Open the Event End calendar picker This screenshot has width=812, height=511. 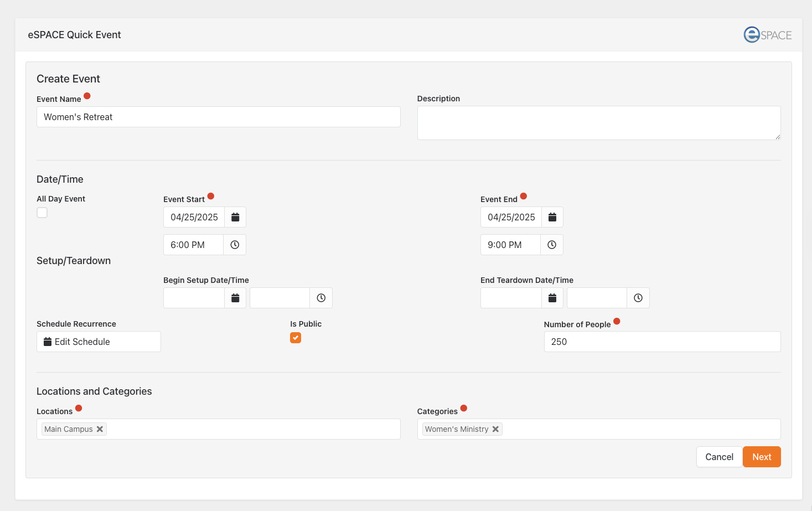click(x=552, y=217)
